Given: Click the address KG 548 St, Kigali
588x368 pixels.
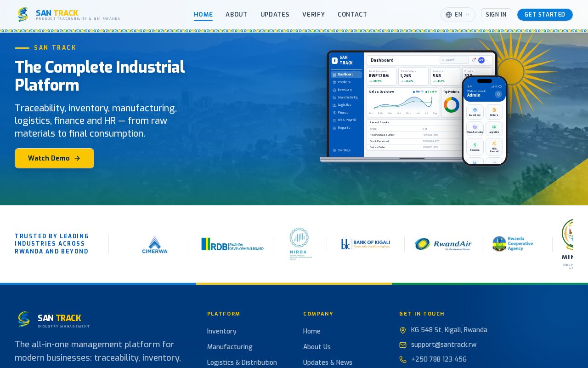Looking at the screenshot, I should [x=449, y=330].
